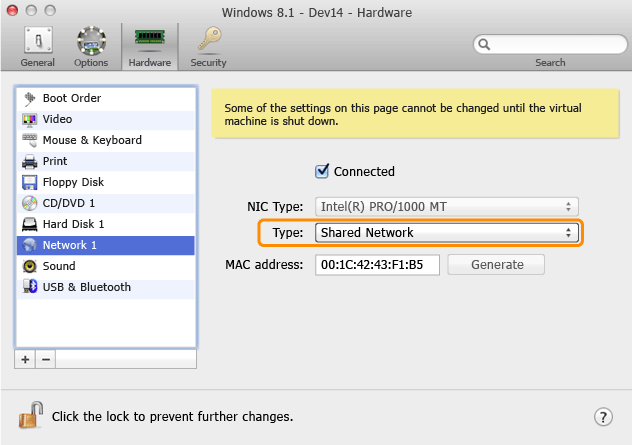632x445 pixels.
Task: Click the Network globe icon
Action: tap(29, 245)
